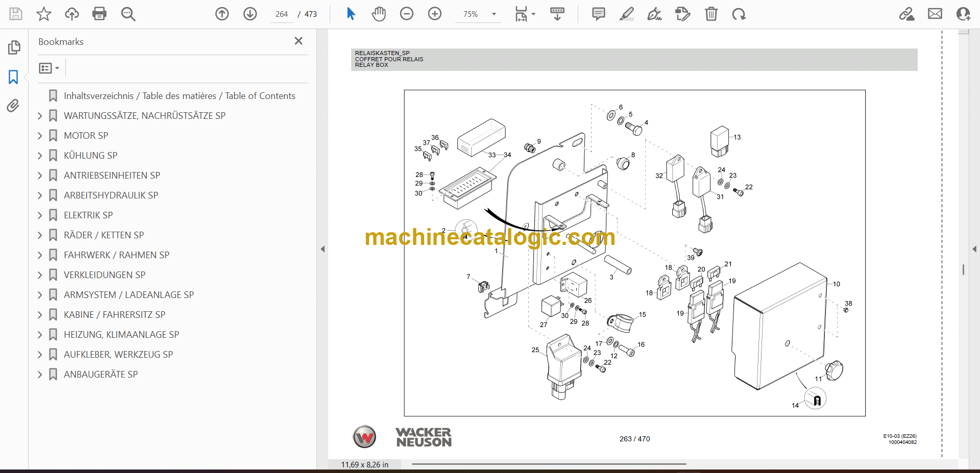The height and width of the screenshot is (473, 980).
Task: Open bookmarks options menu
Action: pos(49,68)
